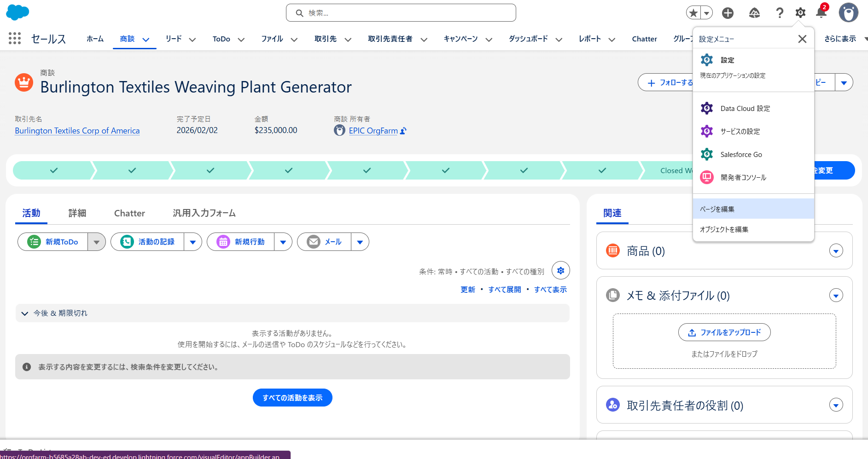The image size is (868, 459).
Task: Click the favorites star icon
Action: click(x=693, y=13)
